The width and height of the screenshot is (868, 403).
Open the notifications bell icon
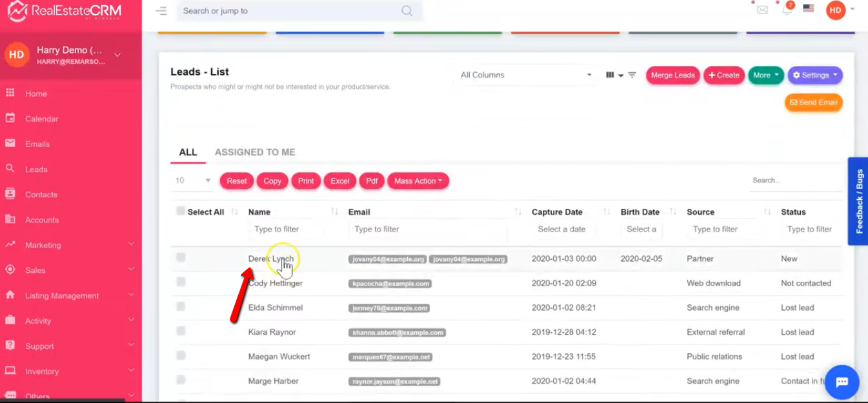coord(787,10)
